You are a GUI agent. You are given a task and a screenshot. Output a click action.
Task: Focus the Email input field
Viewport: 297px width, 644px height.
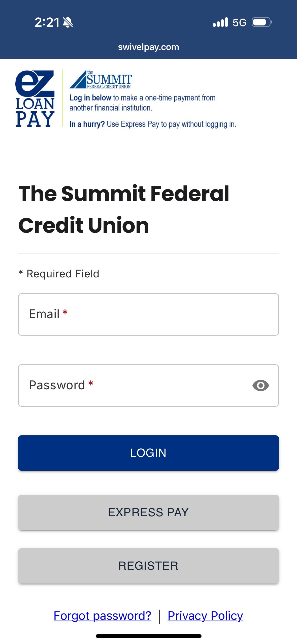[148, 314]
